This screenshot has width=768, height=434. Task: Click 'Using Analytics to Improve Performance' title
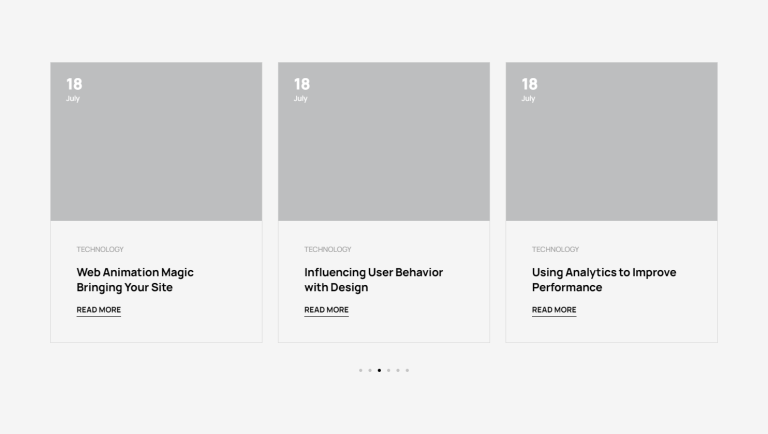[x=604, y=280]
